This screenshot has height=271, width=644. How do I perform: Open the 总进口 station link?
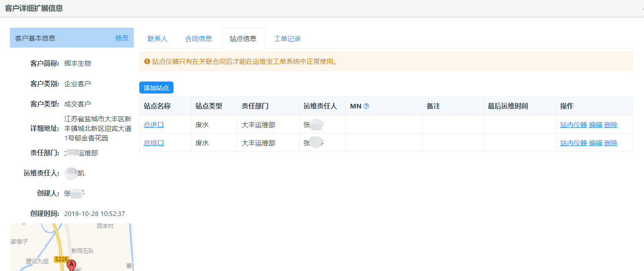coord(154,125)
